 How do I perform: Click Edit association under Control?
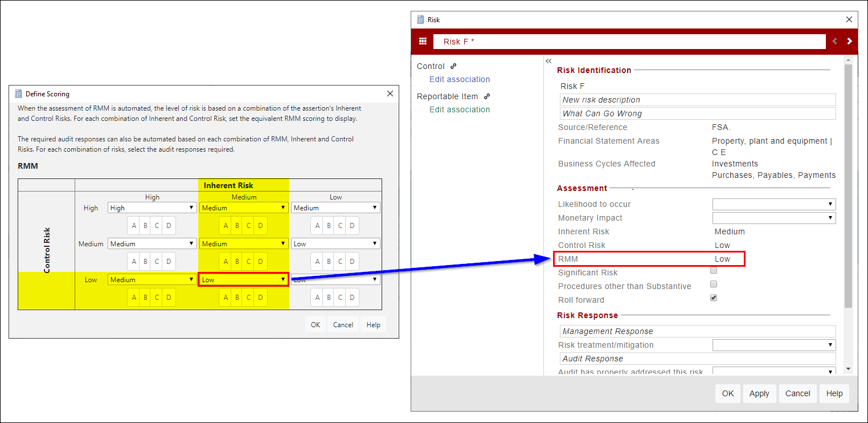pyautogui.click(x=460, y=79)
